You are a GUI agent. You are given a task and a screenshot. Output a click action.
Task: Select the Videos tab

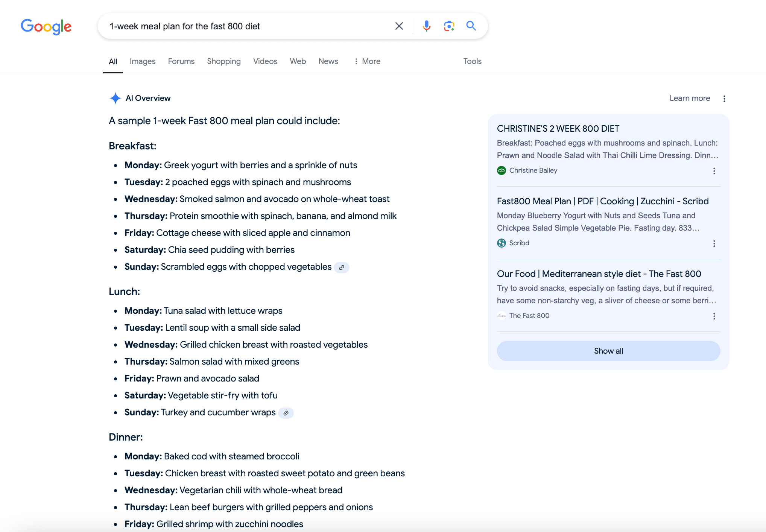tap(264, 61)
